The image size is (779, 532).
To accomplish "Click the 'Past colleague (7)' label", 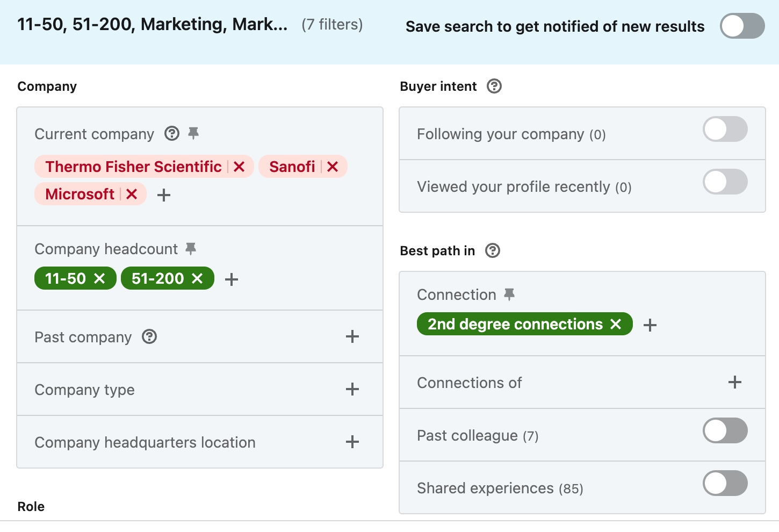I will [478, 435].
